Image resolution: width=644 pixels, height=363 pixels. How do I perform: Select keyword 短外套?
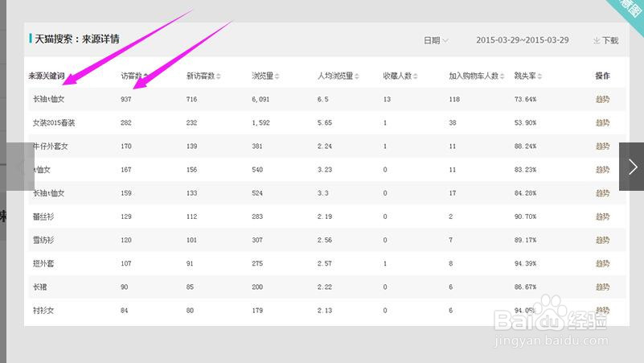point(43,263)
